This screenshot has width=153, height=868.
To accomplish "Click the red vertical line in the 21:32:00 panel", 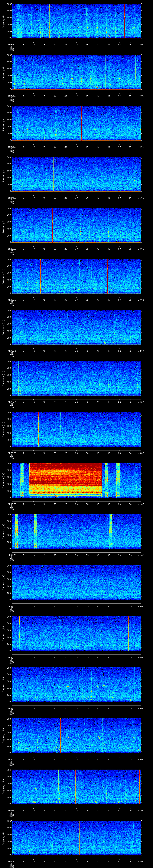I will (105, 72).
